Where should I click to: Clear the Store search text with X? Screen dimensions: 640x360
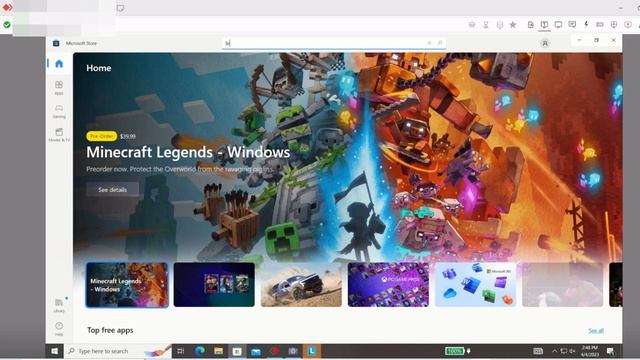click(429, 43)
